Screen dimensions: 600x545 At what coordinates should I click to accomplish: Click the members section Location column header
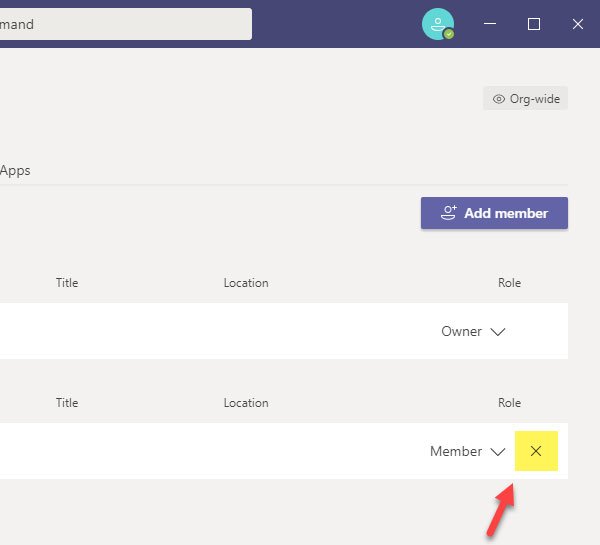pyautogui.click(x=246, y=403)
